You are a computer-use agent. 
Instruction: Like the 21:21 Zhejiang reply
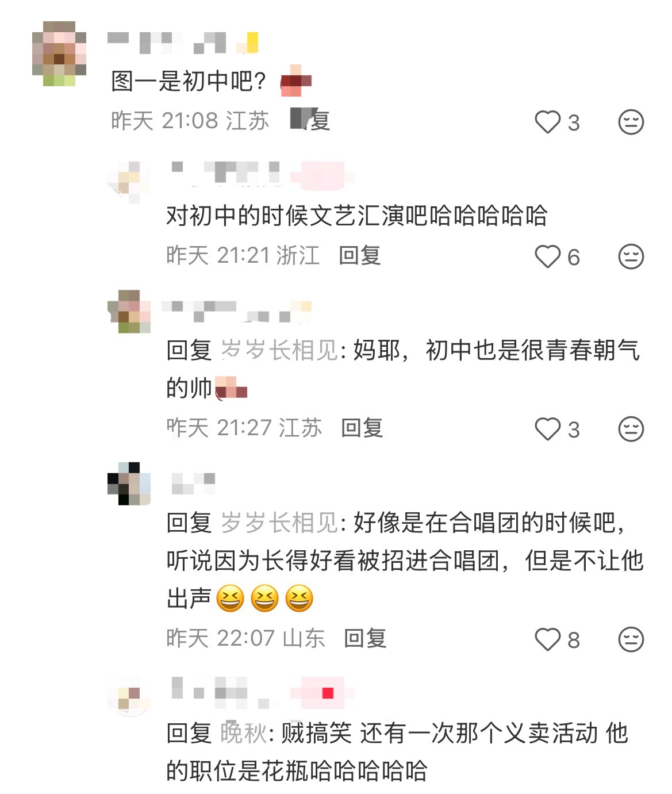pyautogui.click(x=547, y=256)
